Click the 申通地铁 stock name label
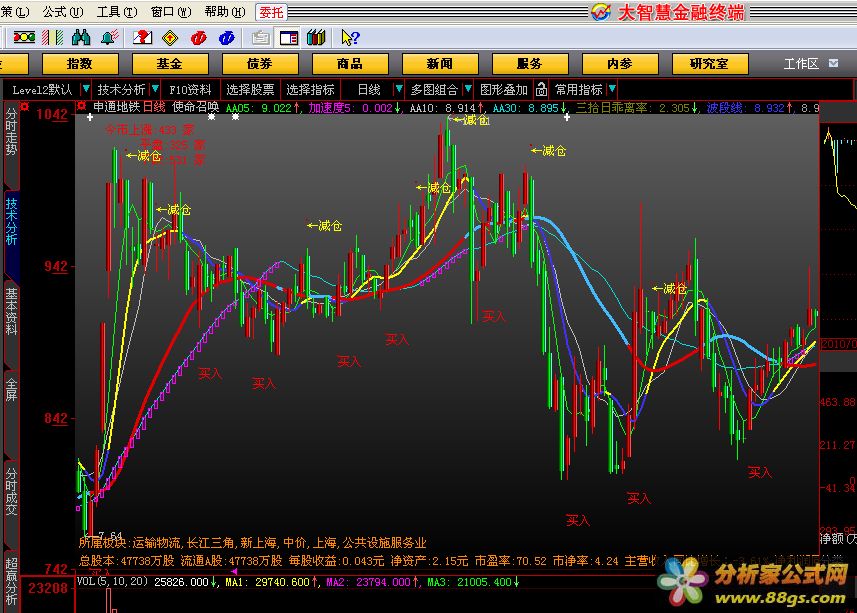The width and height of the screenshot is (857, 613). coord(117,107)
